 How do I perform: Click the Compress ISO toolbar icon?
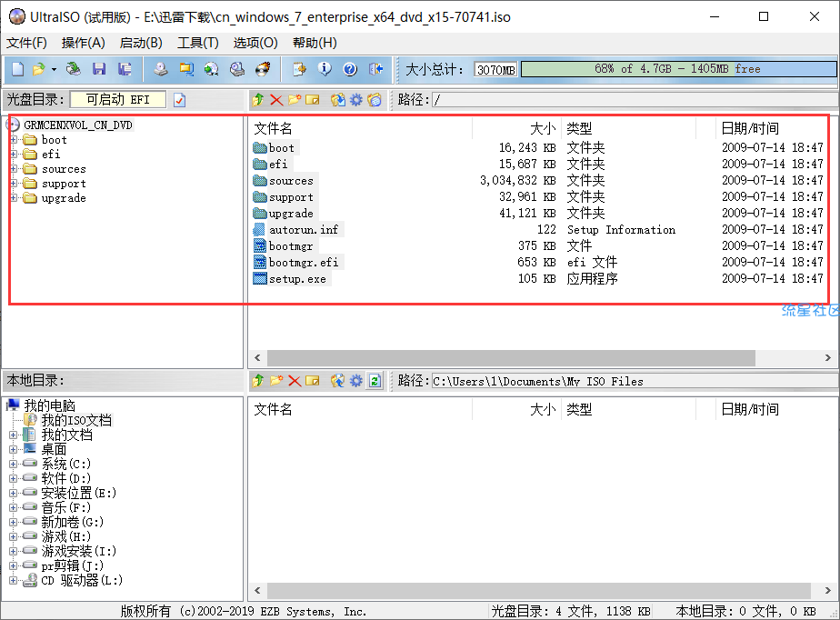click(x=185, y=69)
